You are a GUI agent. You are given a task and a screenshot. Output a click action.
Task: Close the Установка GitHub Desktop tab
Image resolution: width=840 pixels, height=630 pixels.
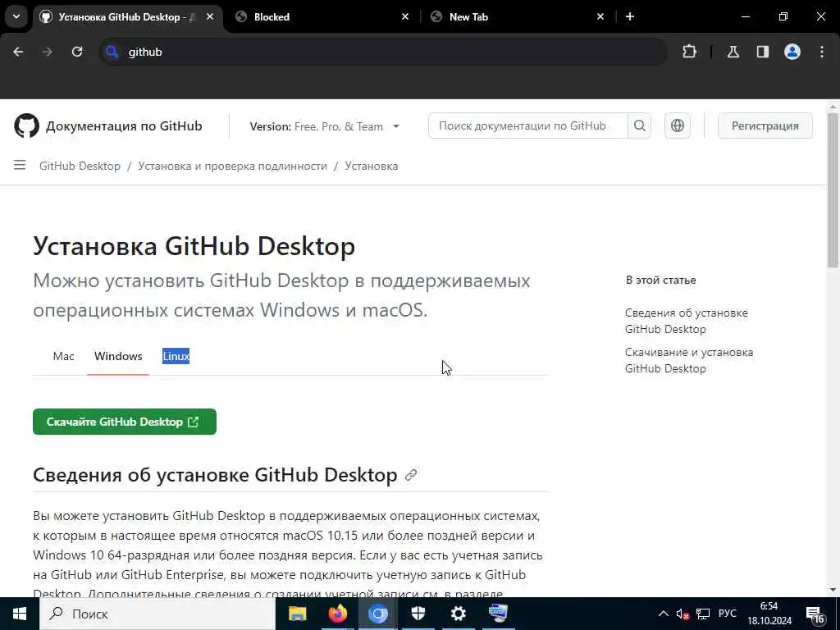[210, 16]
